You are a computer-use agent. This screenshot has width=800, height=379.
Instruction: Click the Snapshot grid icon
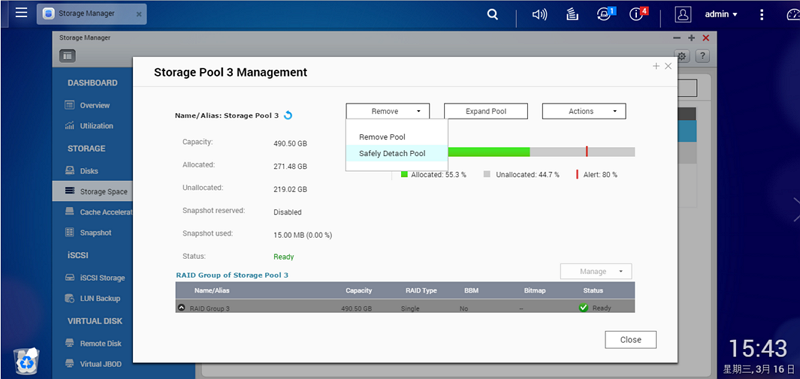coord(70,232)
